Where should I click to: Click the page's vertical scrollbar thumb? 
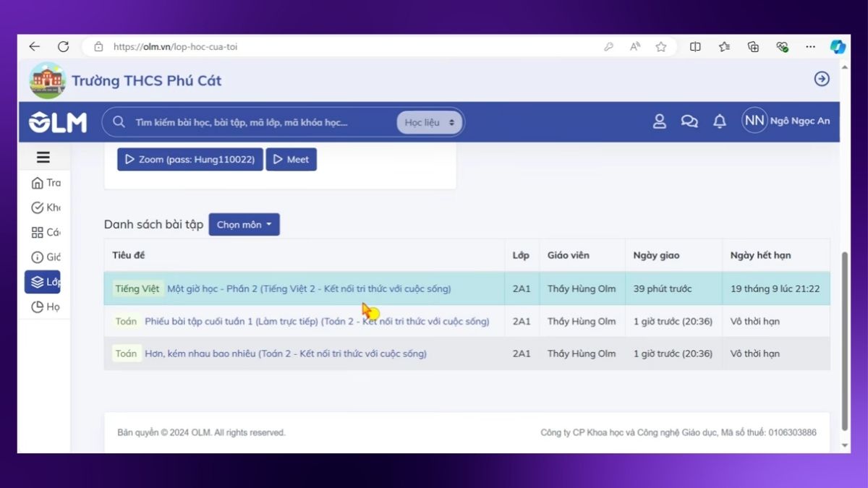[845, 341]
